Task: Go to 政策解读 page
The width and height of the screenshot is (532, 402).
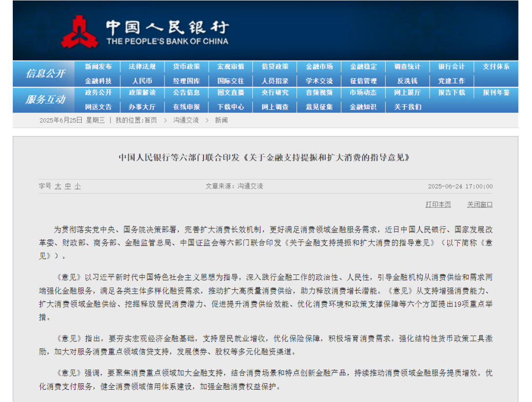Action: [x=142, y=92]
